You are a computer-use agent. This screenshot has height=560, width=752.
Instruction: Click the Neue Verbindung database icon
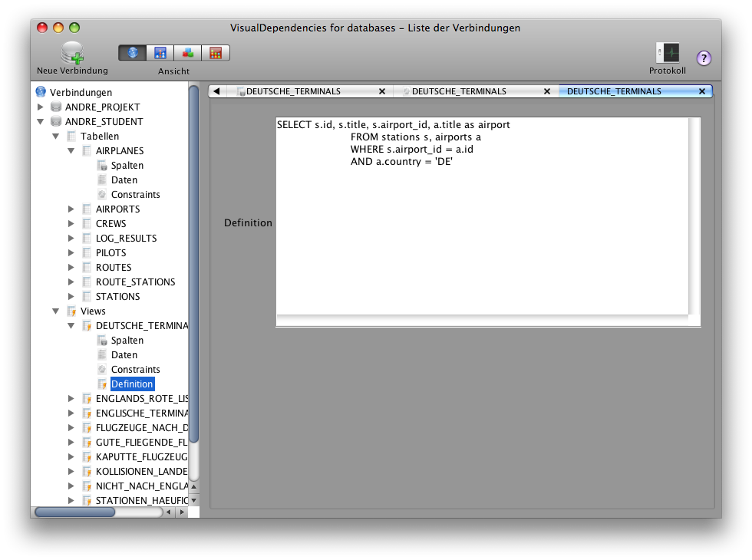72,53
